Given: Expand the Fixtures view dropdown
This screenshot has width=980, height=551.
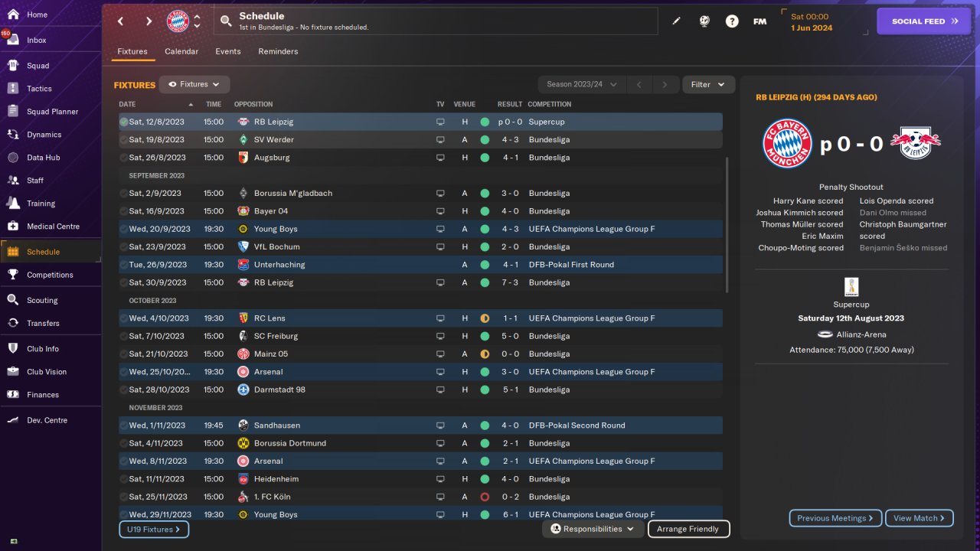Looking at the screenshot, I should [x=194, y=85].
